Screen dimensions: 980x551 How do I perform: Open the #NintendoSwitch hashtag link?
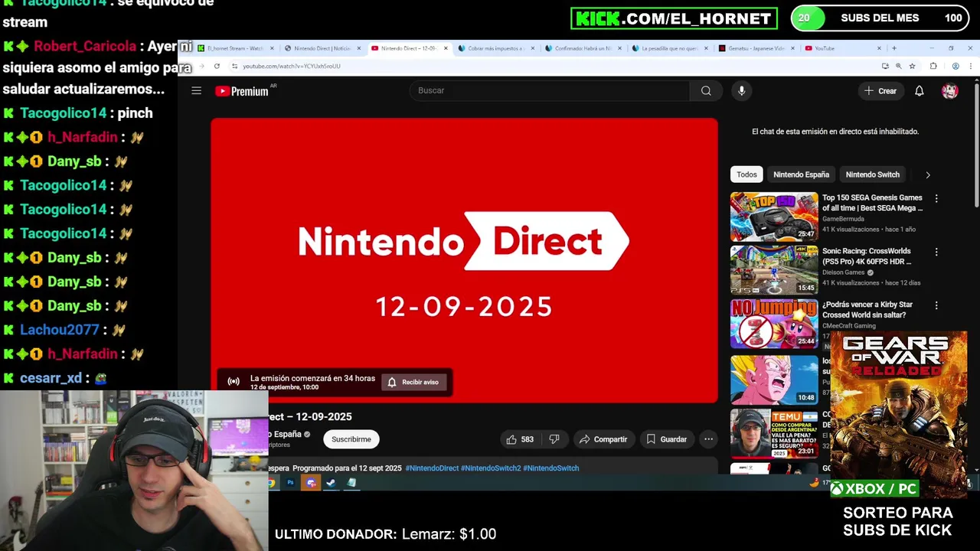550,468
